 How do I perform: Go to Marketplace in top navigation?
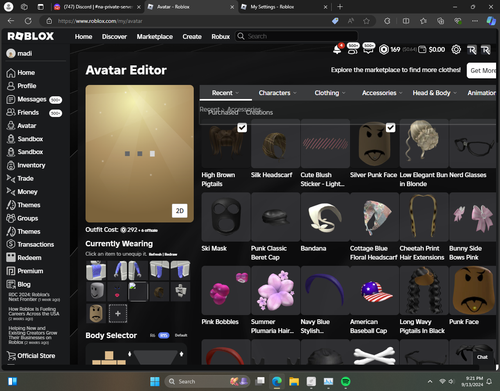coord(155,36)
